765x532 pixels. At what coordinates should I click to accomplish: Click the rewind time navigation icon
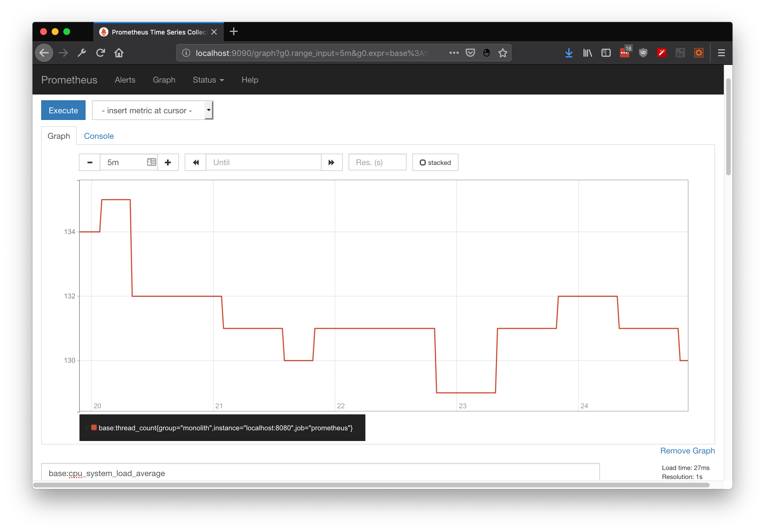tap(196, 163)
